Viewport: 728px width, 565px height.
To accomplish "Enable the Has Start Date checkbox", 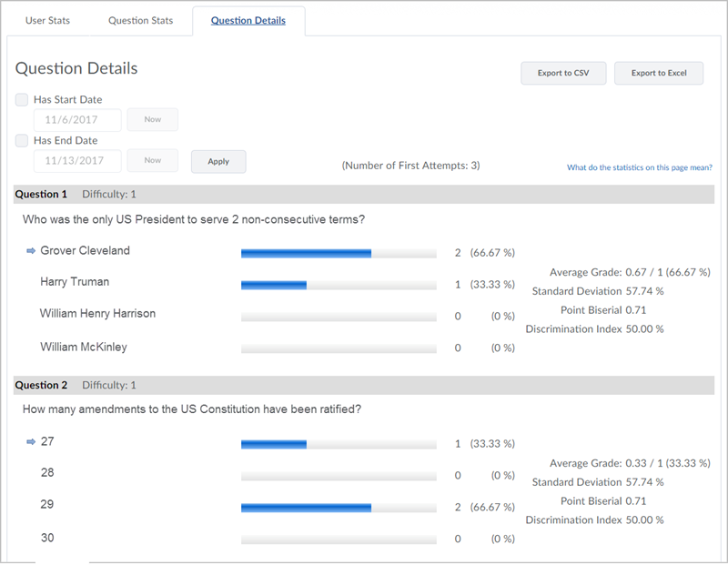I will point(22,99).
